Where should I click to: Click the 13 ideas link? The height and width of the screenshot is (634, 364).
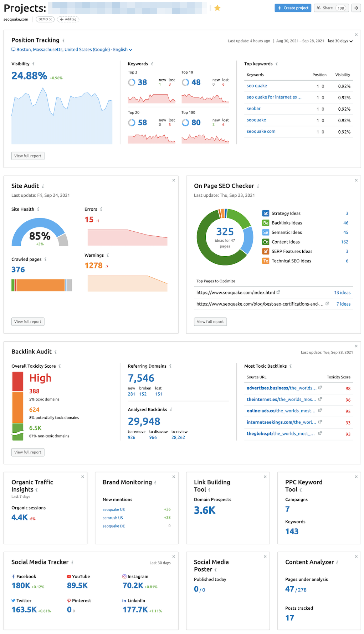coord(342,293)
